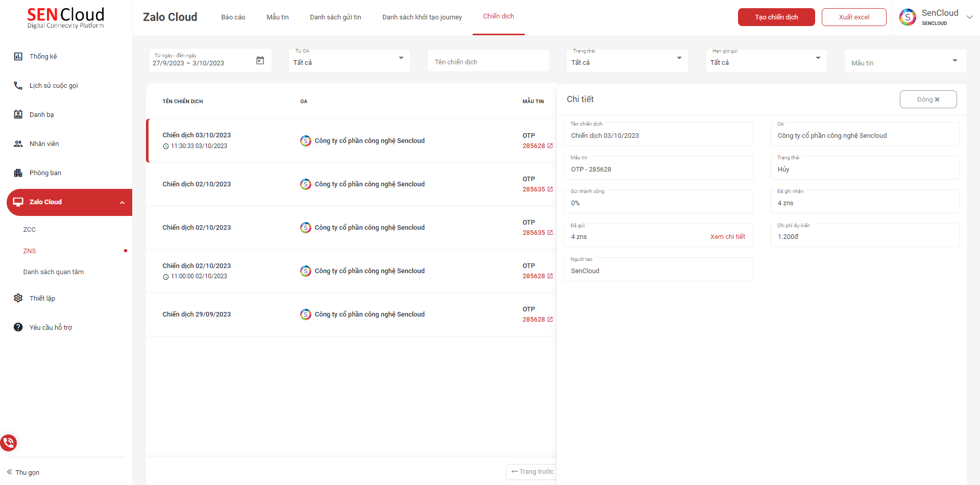Image resolution: width=980 pixels, height=485 pixels.
Task: Switch to the Báo cáo tab
Action: click(233, 17)
